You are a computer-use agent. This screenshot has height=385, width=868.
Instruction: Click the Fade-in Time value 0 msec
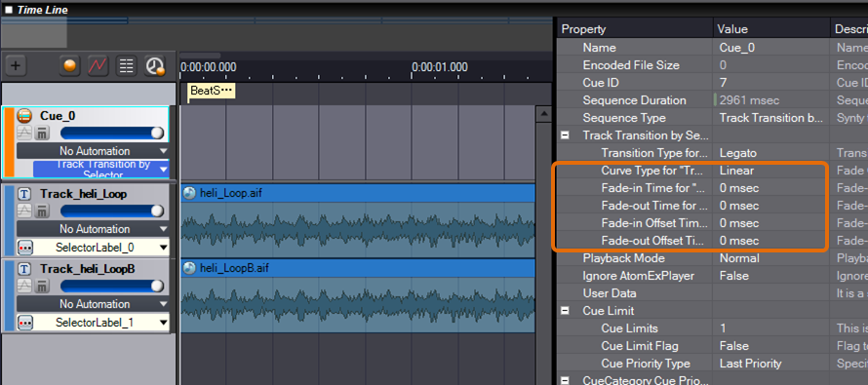(x=771, y=188)
